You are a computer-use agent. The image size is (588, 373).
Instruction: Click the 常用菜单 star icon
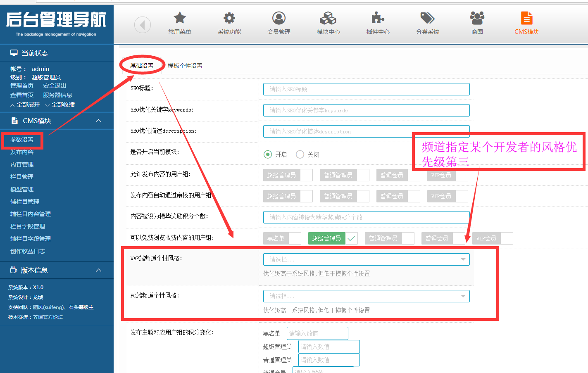point(179,18)
